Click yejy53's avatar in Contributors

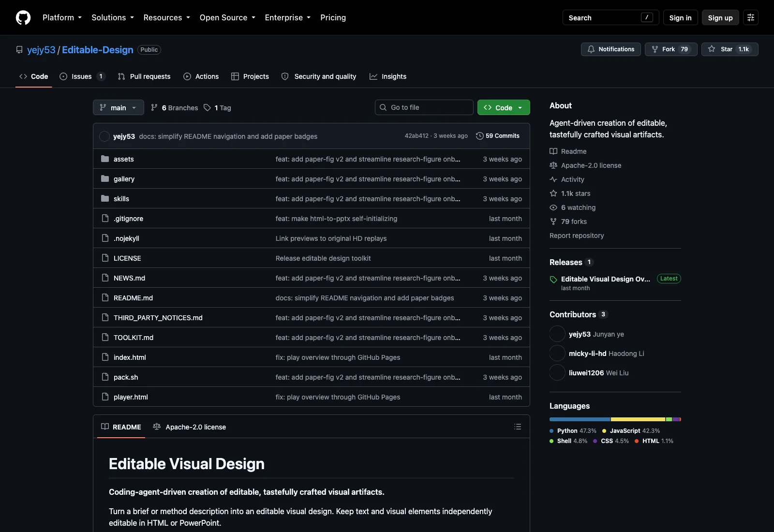(x=557, y=334)
